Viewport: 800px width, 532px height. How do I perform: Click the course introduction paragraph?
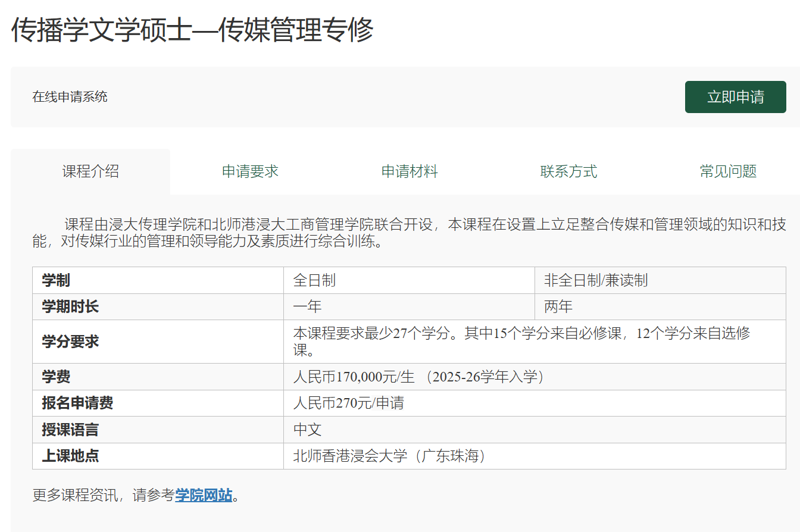(x=409, y=233)
